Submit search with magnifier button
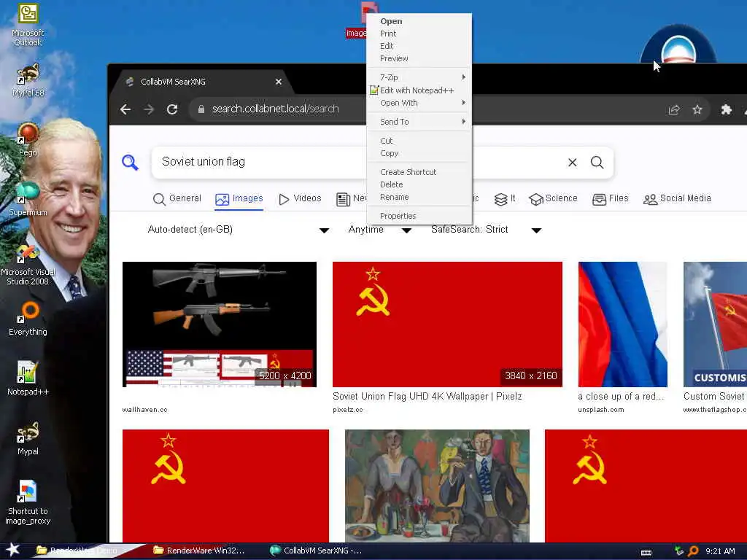 (597, 163)
